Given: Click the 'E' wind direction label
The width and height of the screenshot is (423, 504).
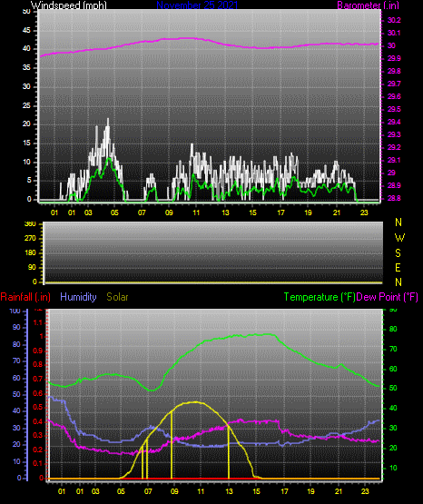Looking at the screenshot, I should (398, 268).
